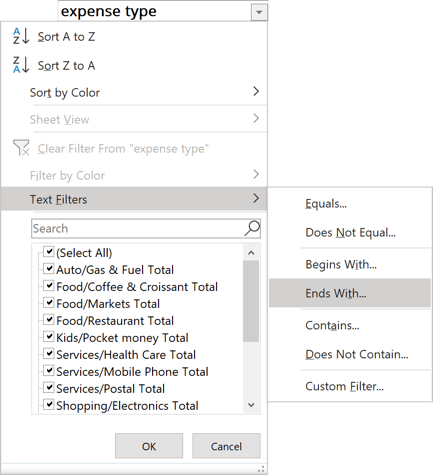Click the filter list scrollbar thumb

251,301
